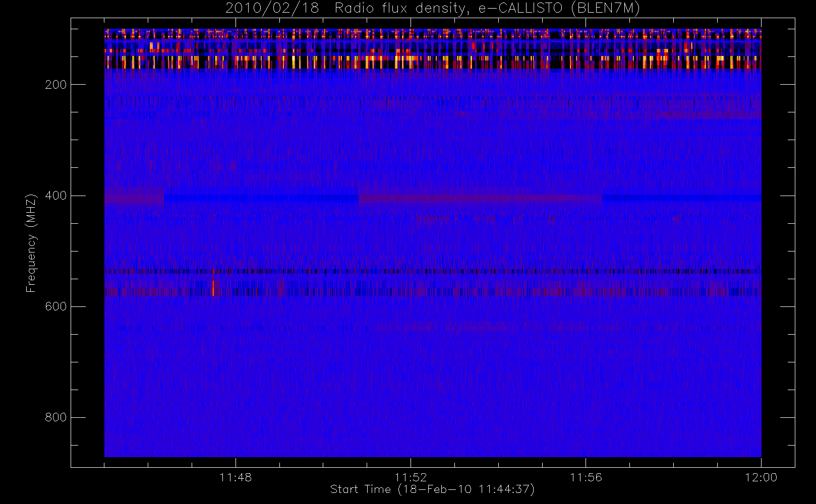Click the 200 frequency tick label
This screenshot has width=816, height=504.
click(56, 85)
